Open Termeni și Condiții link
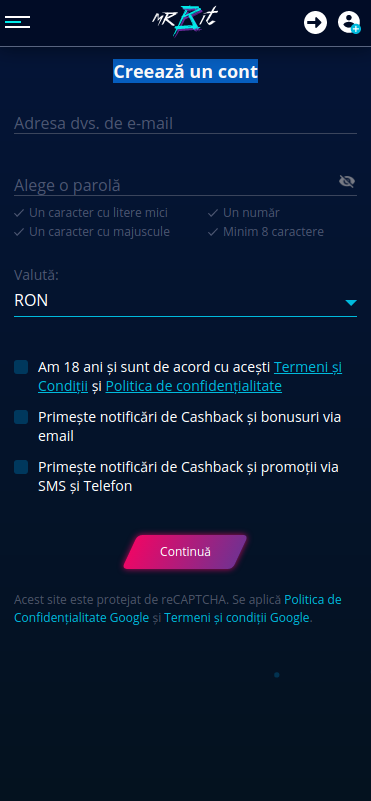Image resolution: width=371 pixels, height=801 pixels. tap(190, 376)
